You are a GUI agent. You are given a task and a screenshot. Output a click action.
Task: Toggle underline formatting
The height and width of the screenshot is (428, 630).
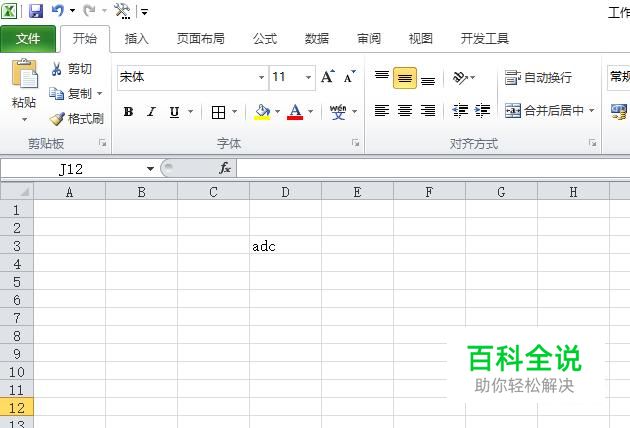(174, 112)
